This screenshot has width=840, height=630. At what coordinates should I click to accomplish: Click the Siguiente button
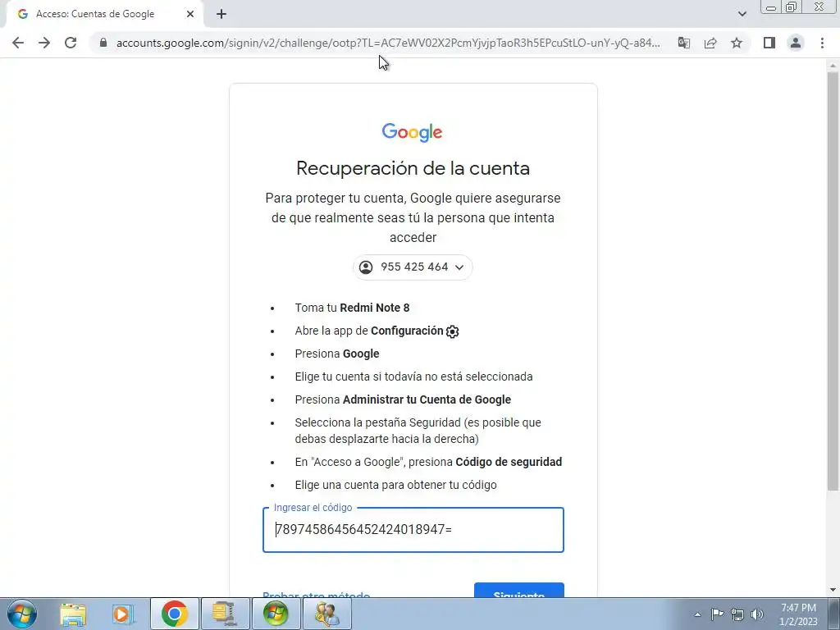coord(519,590)
